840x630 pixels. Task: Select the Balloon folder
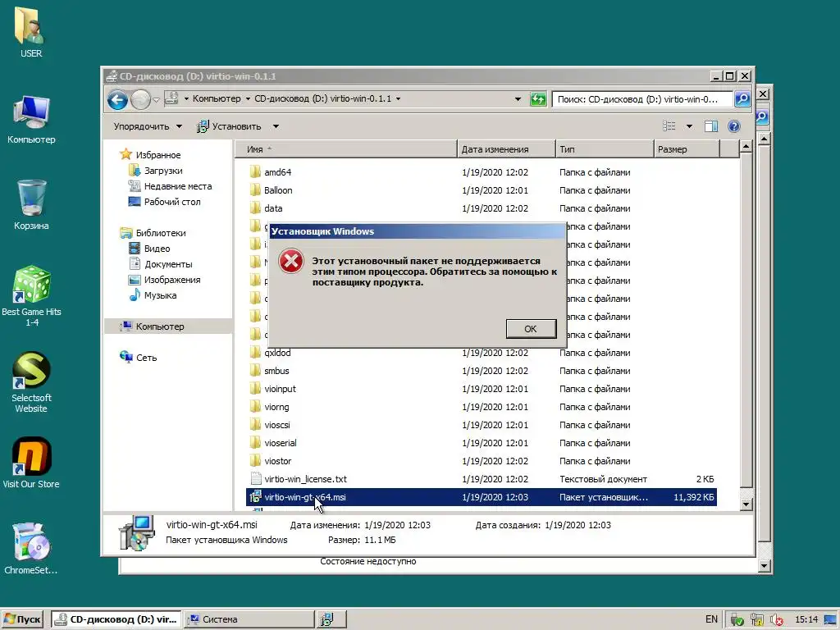tap(278, 190)
